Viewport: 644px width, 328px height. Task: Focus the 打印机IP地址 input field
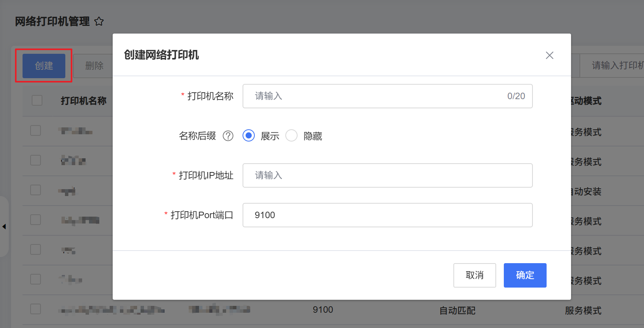point(387,175)
